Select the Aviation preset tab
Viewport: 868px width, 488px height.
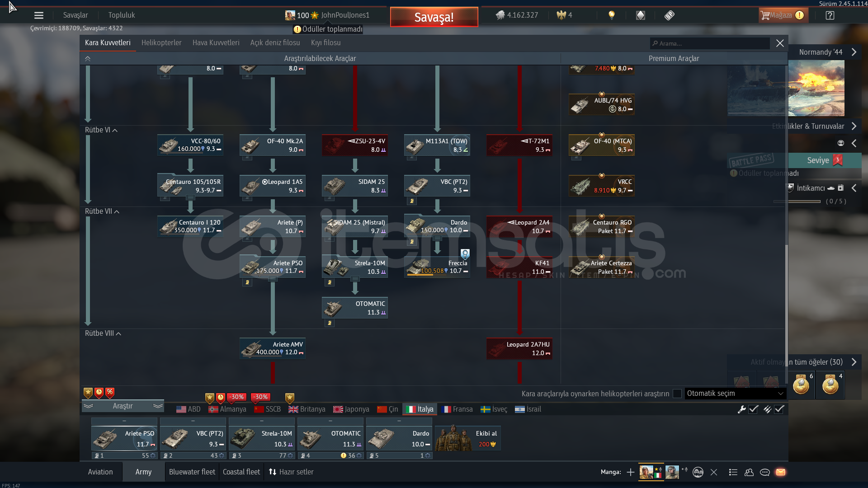point(100,472)
